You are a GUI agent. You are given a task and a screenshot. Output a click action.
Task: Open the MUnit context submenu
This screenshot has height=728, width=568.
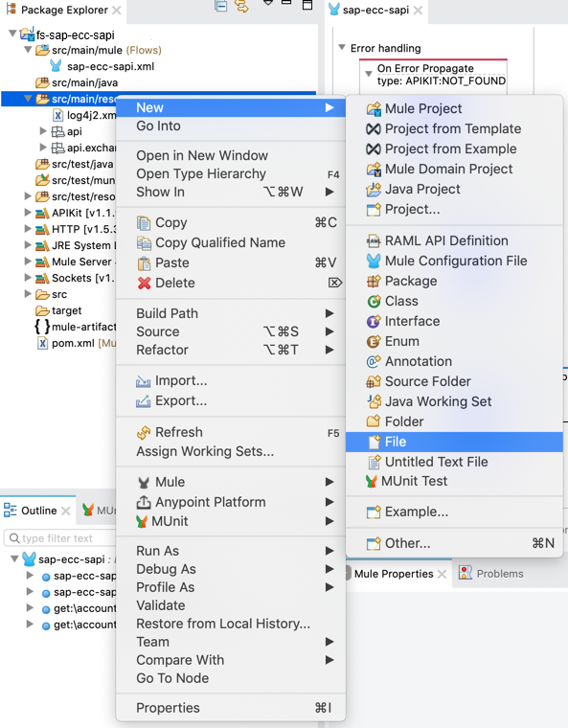coord(230,521)
